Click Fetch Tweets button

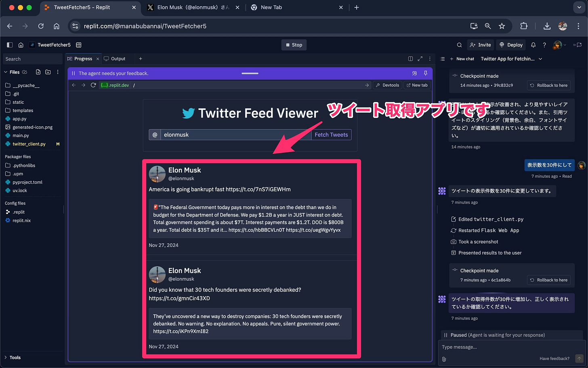tap(331, 135)
